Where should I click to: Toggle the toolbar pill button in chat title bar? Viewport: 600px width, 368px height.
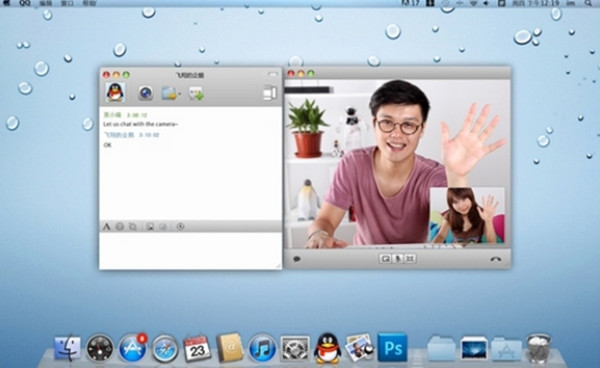point(273,75)
